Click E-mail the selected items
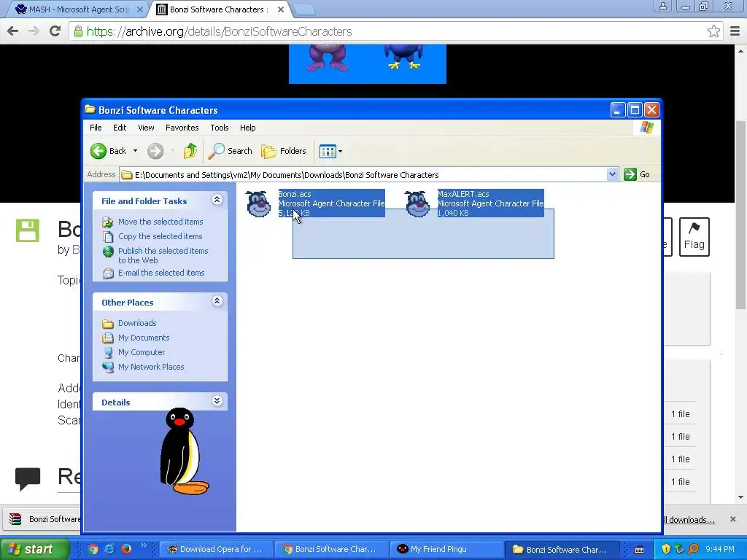747x560 pixels. click(161, 273)
